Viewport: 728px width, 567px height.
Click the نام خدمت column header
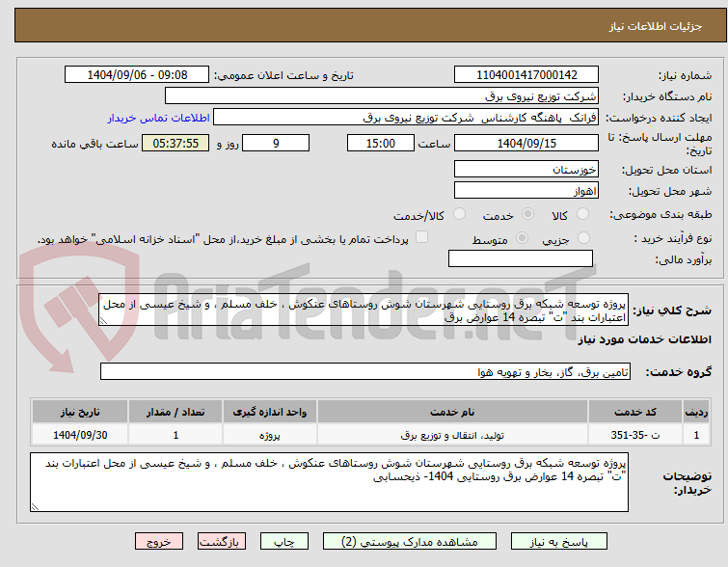point(452,412)
